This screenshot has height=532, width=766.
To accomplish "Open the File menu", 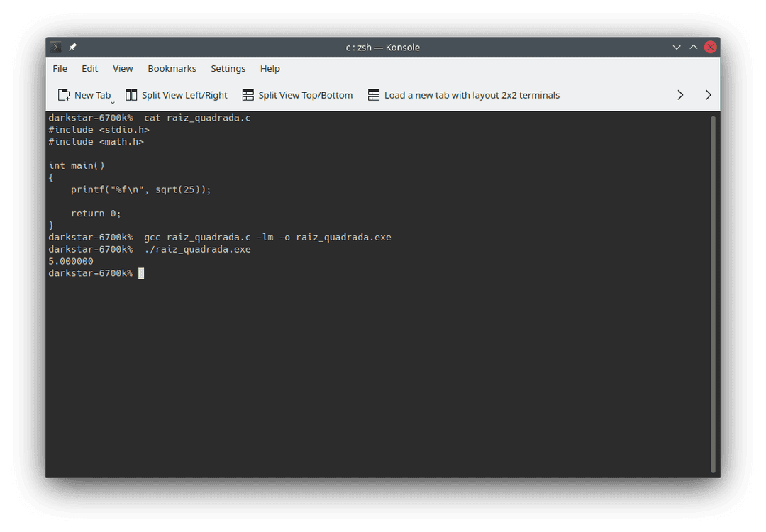I will coord(60,68).
